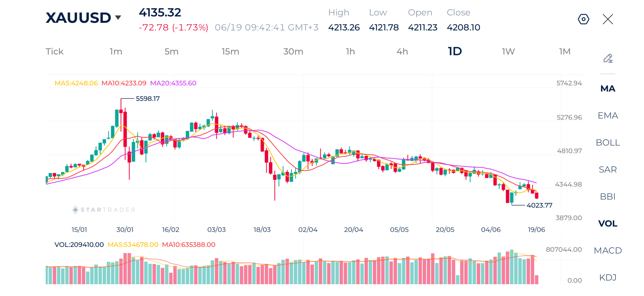Close the chart with X icon
Viewport: 644px width, 296px height.
coord(608,19)
